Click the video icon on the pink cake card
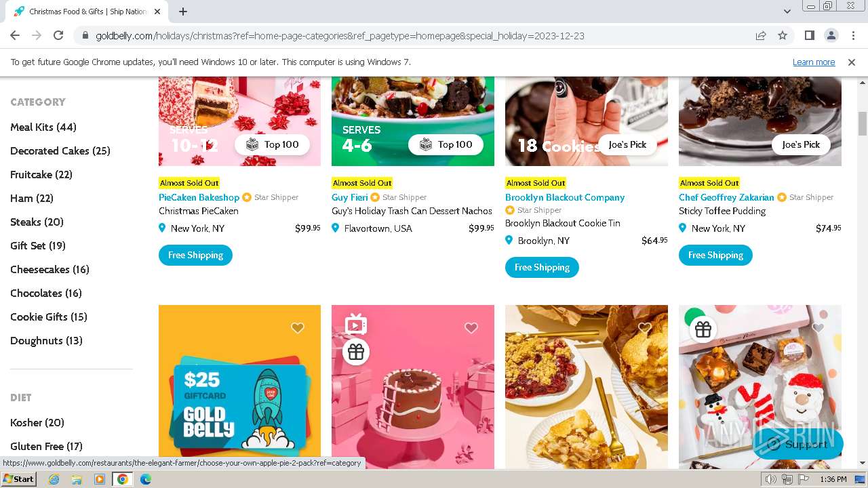The height and width of the screenshot is (488, 868). coord(356,325)
